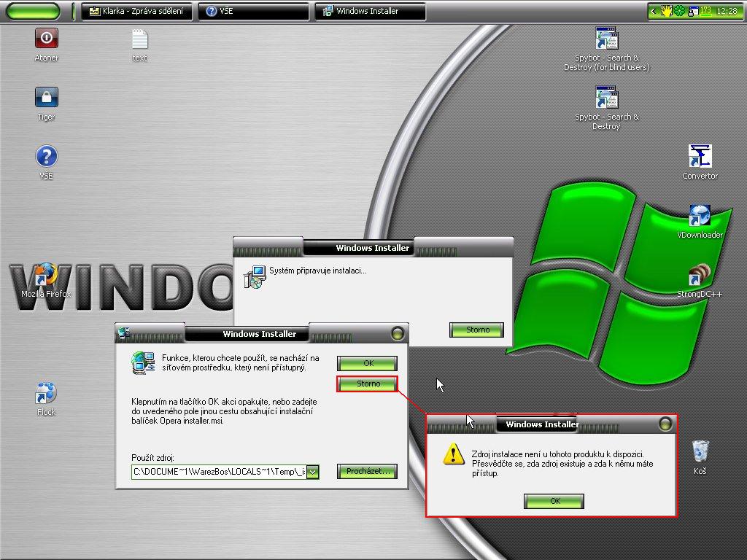Viewport: 747px width, 560px height.
Task: Switch to the VŠE taskbar button
Action: point(253,11)
